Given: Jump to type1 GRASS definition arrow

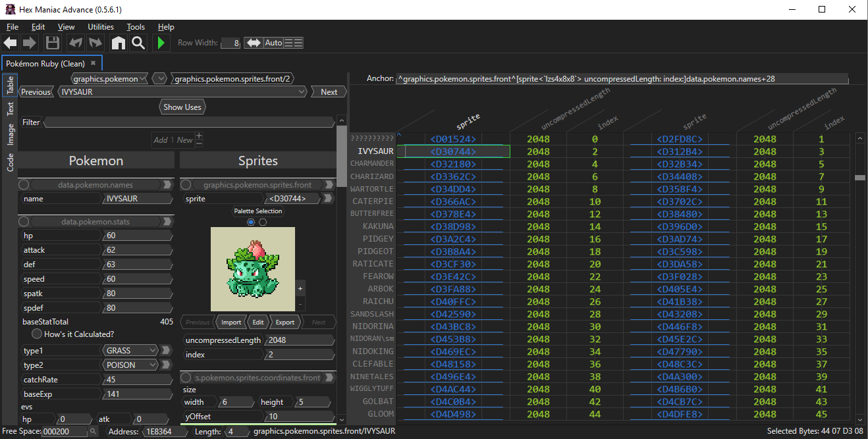Looking at the screenshot, I should click(166, 350).
